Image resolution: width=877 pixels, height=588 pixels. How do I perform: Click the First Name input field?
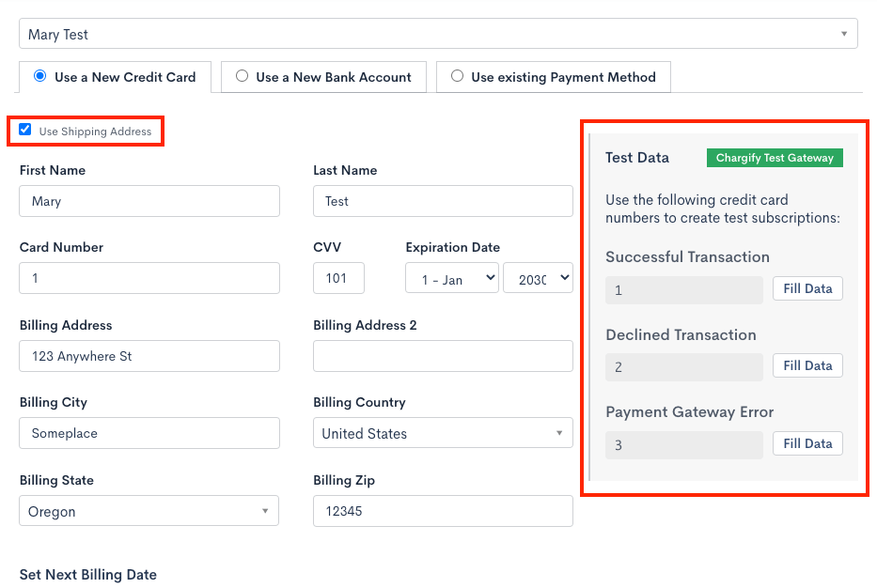(149, 201)
